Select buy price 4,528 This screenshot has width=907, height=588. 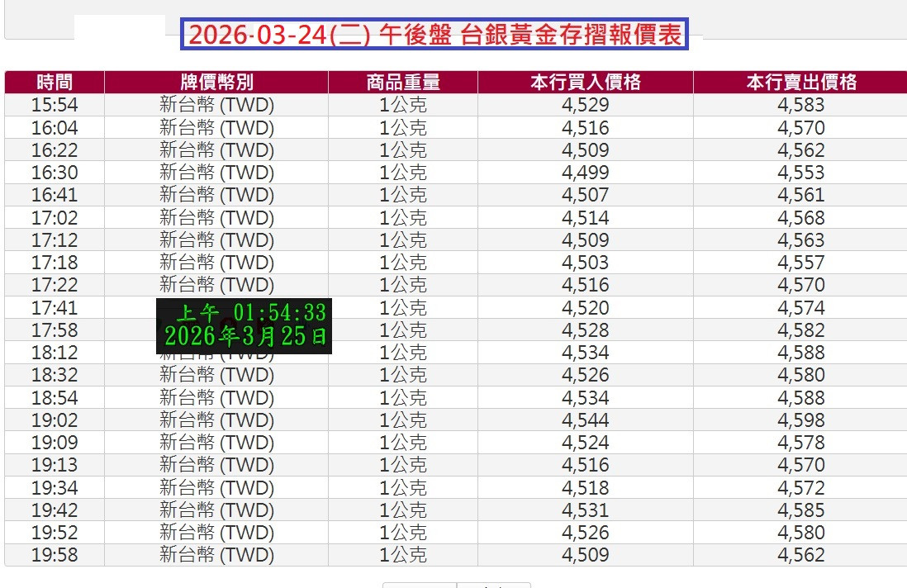[586, 330]
